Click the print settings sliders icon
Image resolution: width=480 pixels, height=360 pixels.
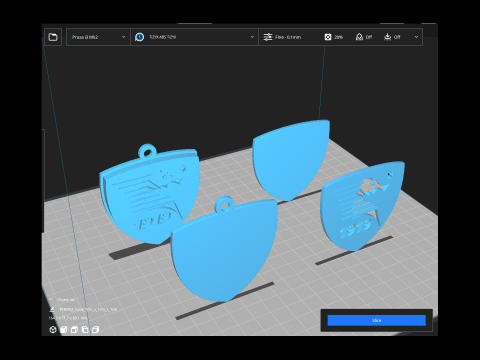pos(268,37)
